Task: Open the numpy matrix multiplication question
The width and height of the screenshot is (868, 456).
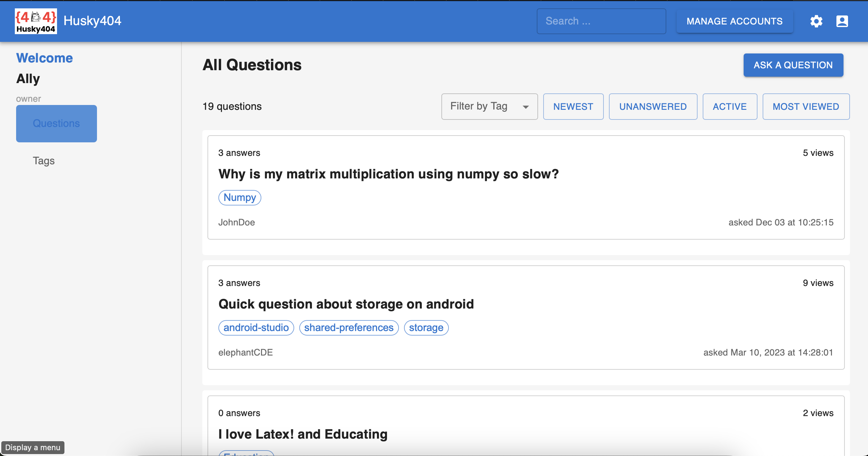Action: pyautogui.click(x=388, y=174)
